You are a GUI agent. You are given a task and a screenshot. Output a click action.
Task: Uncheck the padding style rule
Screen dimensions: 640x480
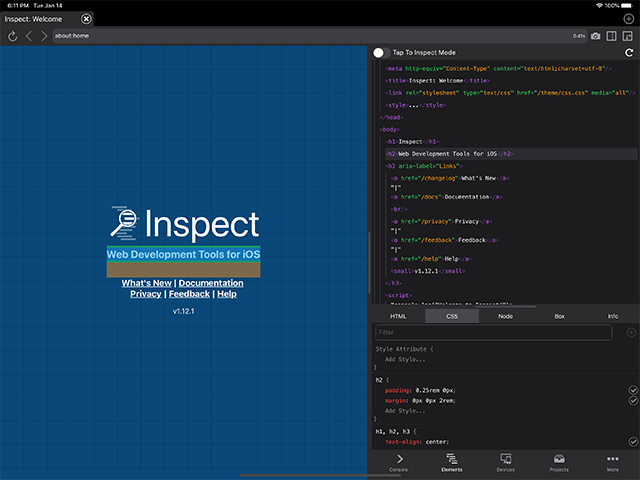click(x=633, y=390)
